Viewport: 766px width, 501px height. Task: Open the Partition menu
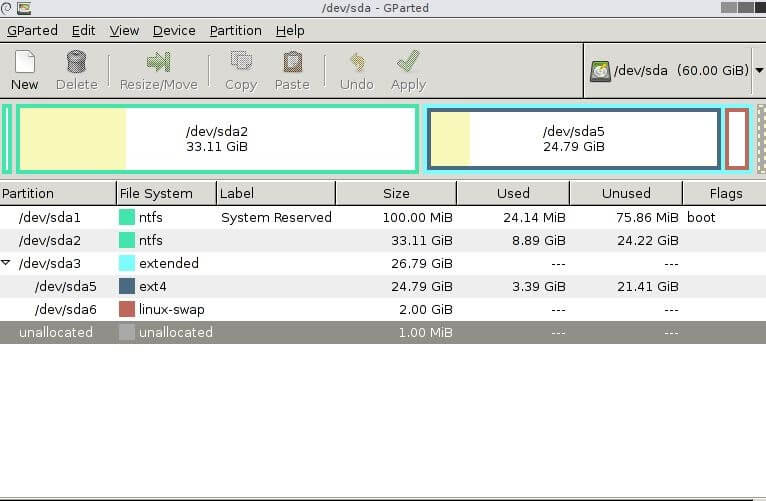tap(235, 30)
